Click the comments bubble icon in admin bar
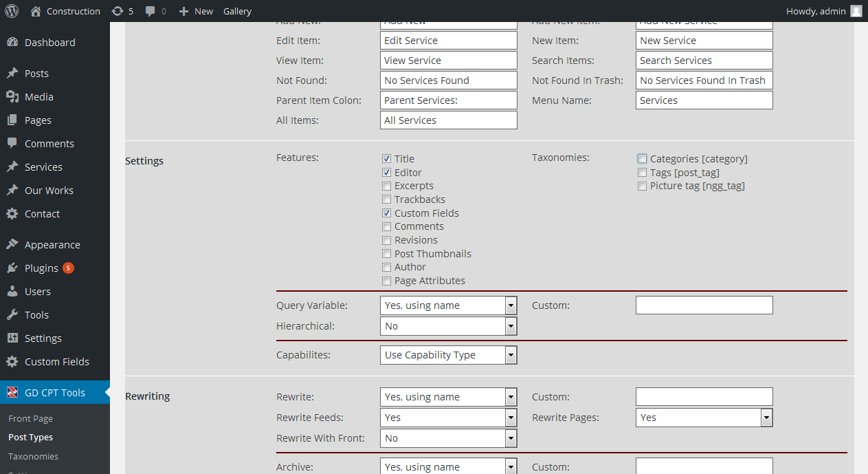 coord(151,12)
